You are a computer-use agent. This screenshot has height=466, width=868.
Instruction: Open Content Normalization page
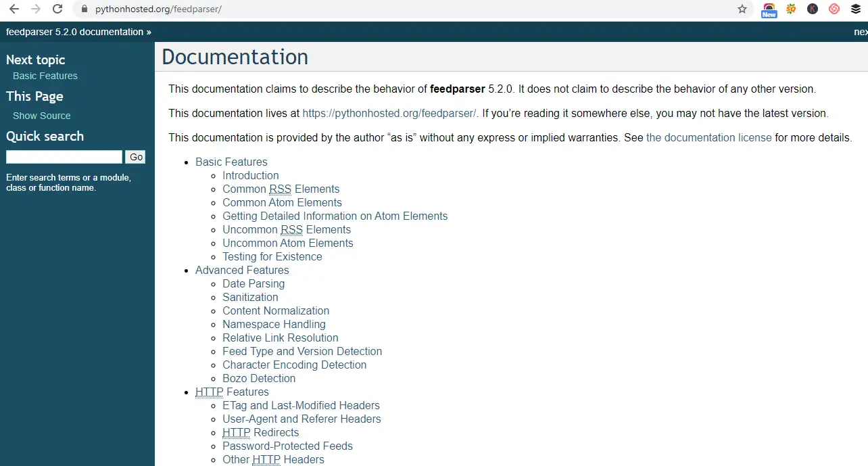(276, 310)
